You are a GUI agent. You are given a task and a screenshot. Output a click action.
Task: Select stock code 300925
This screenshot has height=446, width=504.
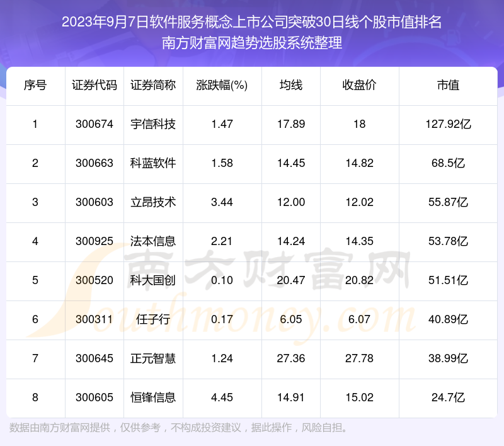coord(94,241)
